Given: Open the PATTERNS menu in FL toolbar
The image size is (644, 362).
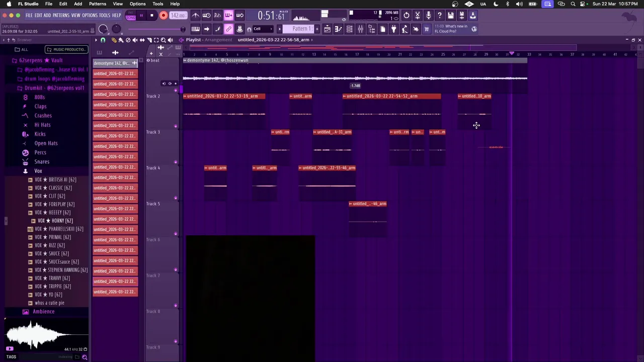Looking at the screenshot, I should 61,15.
